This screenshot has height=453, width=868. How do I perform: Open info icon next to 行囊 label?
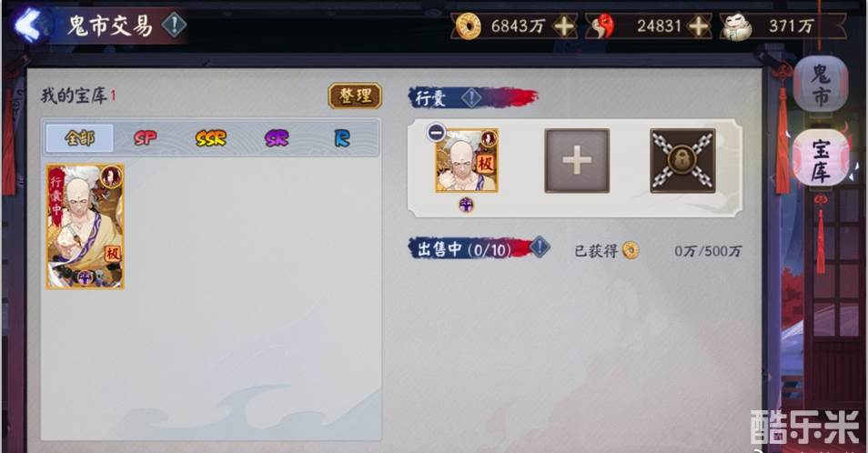[471, 98]
